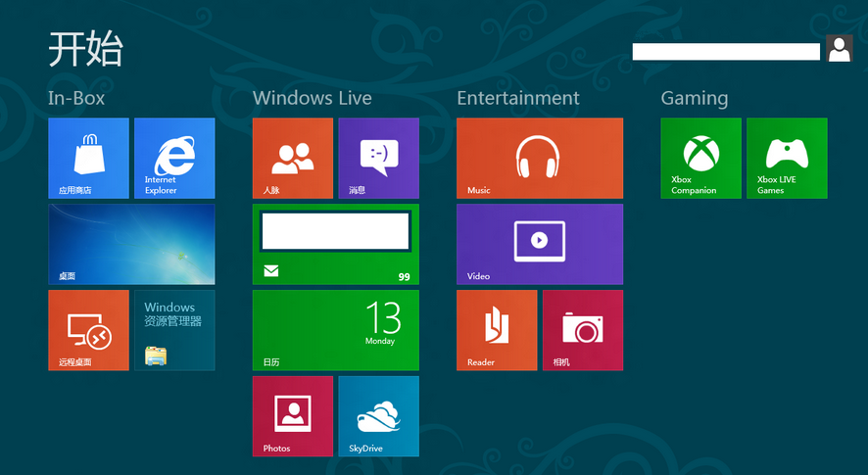Open the 应用商店 Store tile
Viewport: 868px width, 475px height.
(88, 159)
